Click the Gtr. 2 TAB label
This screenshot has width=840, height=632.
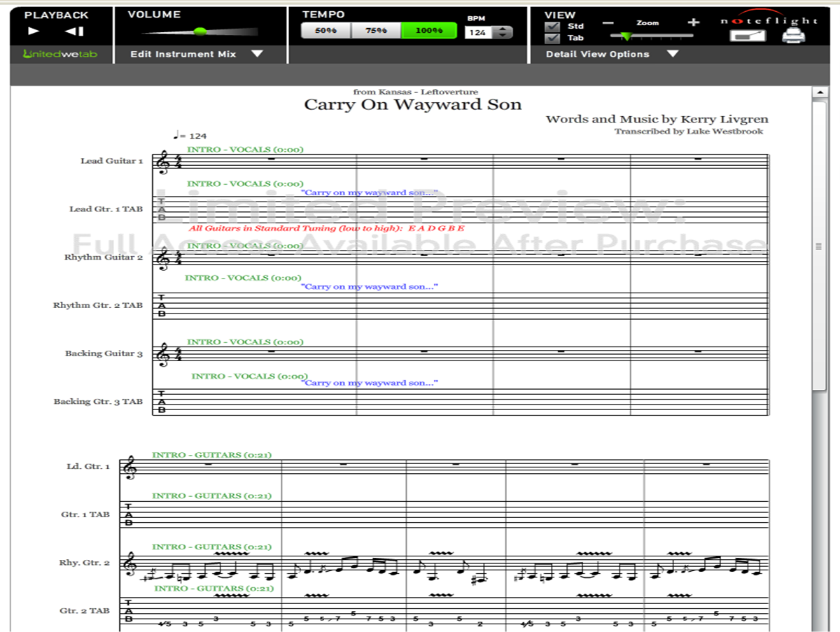coord(85,611)
